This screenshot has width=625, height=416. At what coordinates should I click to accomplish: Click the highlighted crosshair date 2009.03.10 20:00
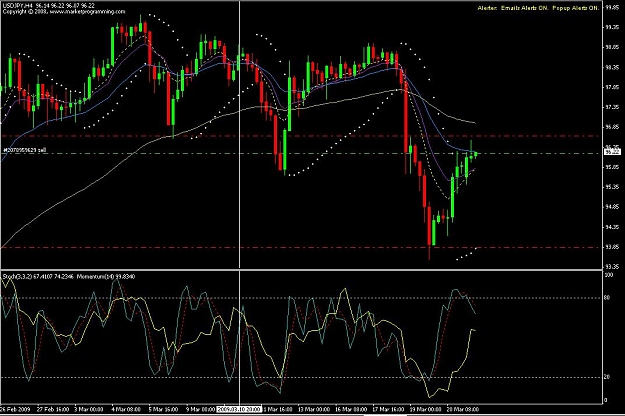(x=239, y=409)
